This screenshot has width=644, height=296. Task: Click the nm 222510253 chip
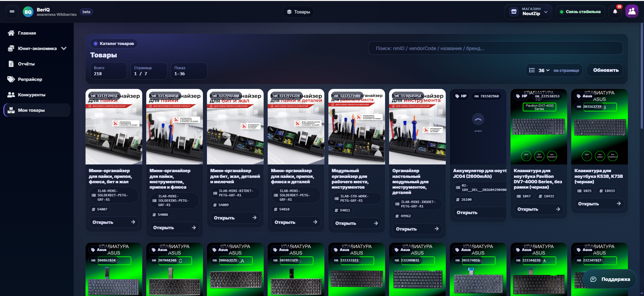[547, 96]
